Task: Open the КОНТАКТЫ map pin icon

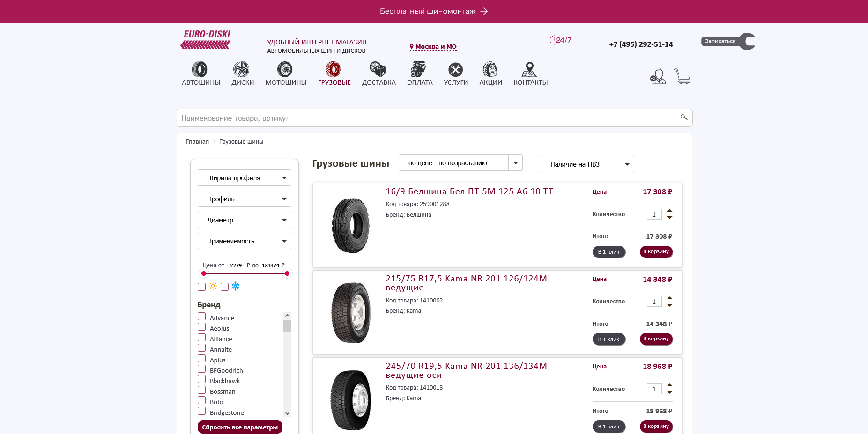Action: point(529,69)
